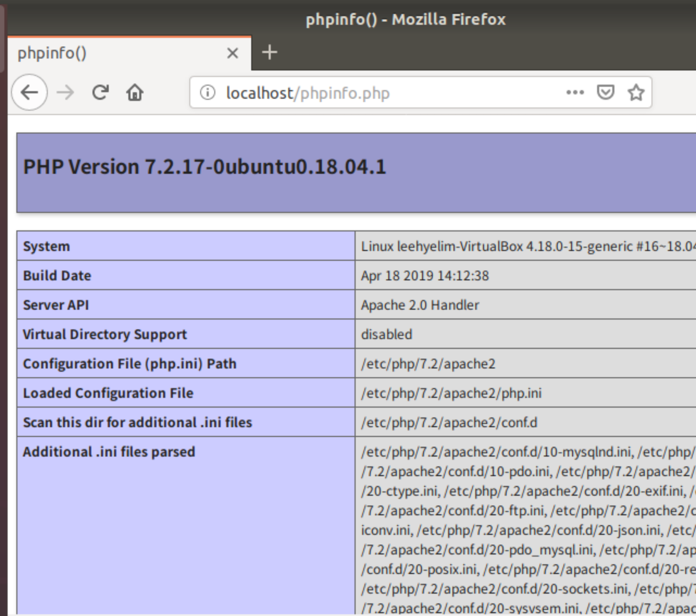
Task: Click the Build Date label
Action: 57,276
